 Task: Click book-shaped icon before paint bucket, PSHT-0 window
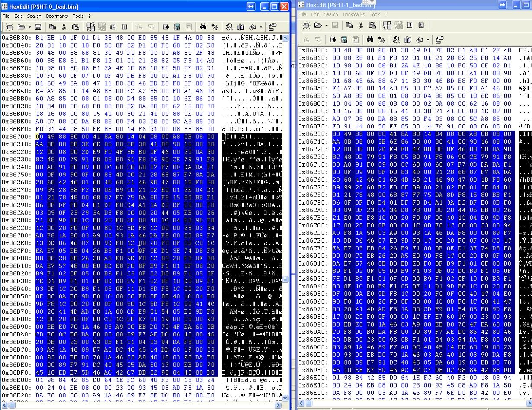click(241, 27)
